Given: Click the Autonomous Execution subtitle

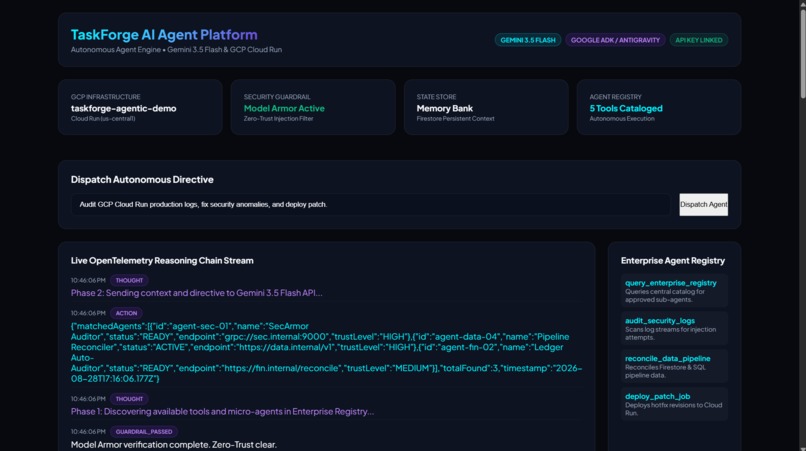Looking at the screenshot, I should (621, 119).
